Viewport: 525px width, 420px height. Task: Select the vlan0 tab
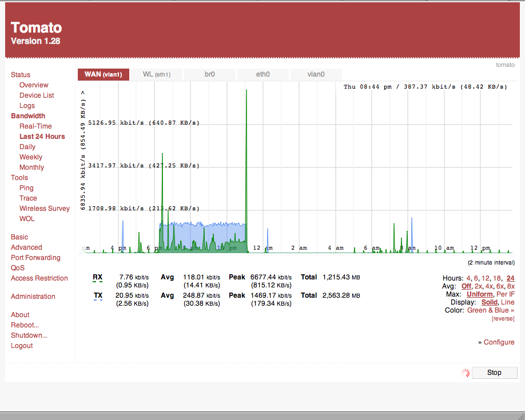(x=316, y=74)
